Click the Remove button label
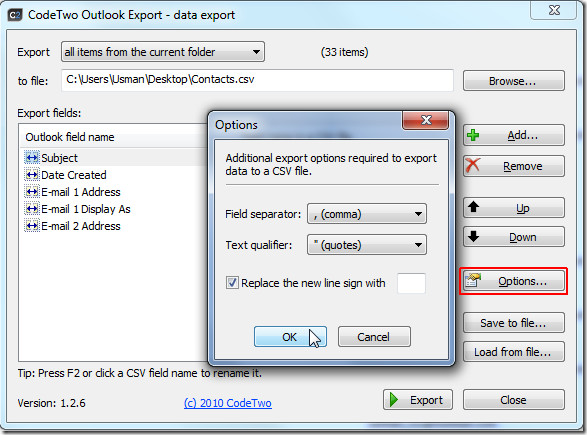Viewport: 587px width, 435px height. pyautogui.click(x=523, y=166)
